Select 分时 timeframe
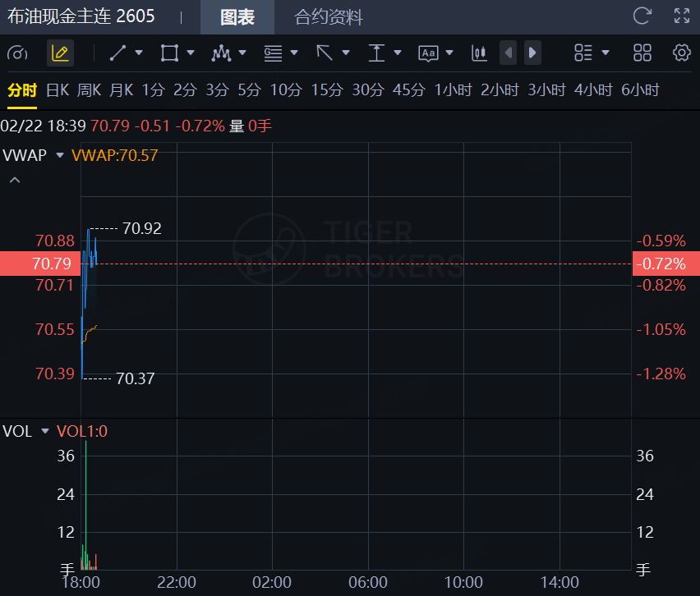Viewport: 700px width, 596px height. click(x=22, y=90)
